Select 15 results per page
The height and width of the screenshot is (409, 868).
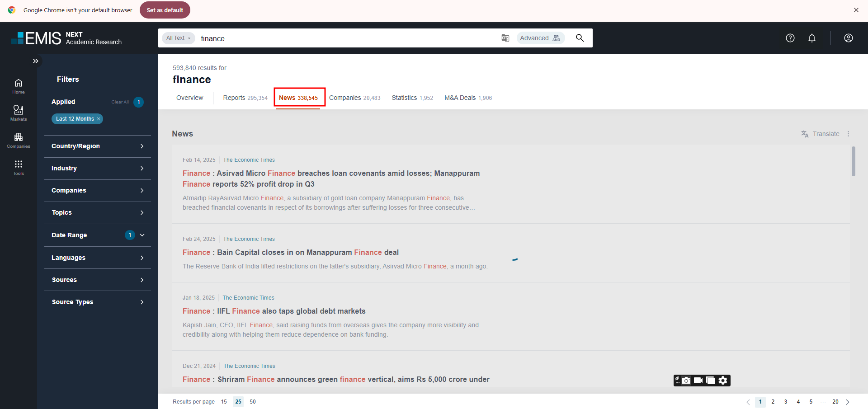tap(224, 402)
